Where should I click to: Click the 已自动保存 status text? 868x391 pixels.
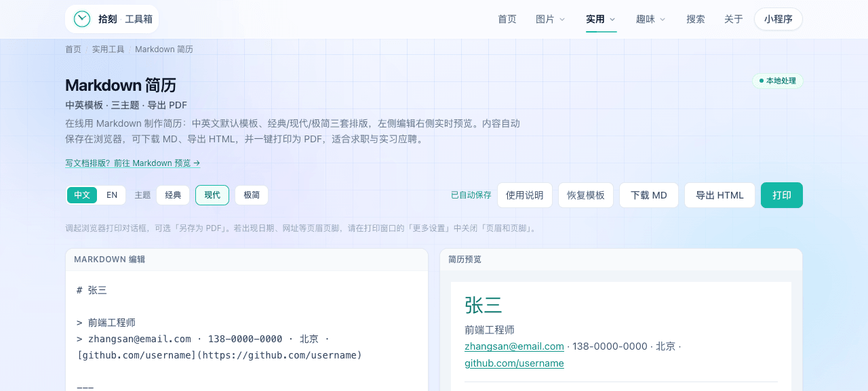click(x=471, y=195)
